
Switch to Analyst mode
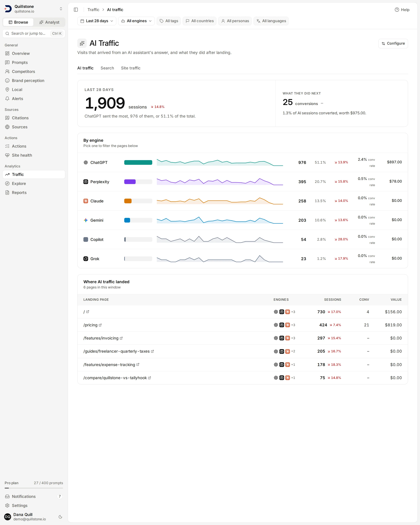click(x=49, y=22)
